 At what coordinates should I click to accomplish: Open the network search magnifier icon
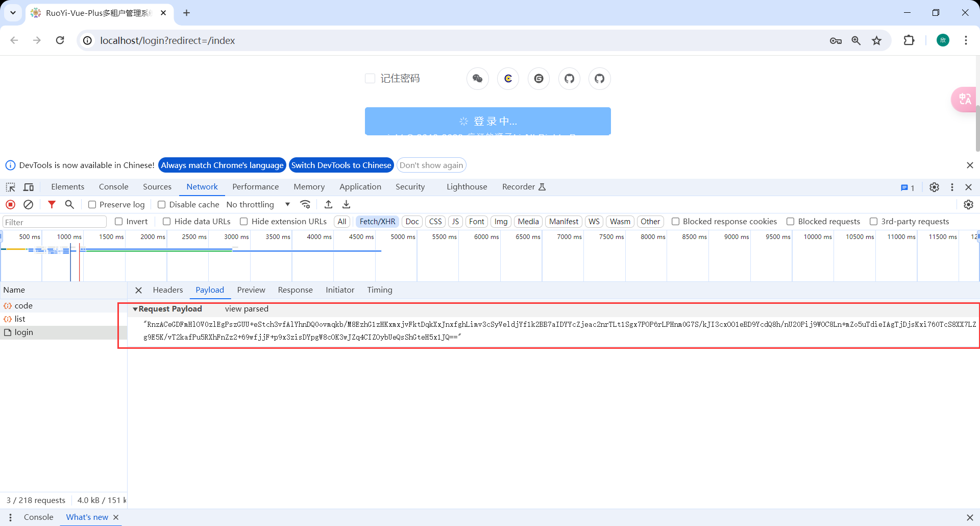pyautogui.click(x=69, y=204)
